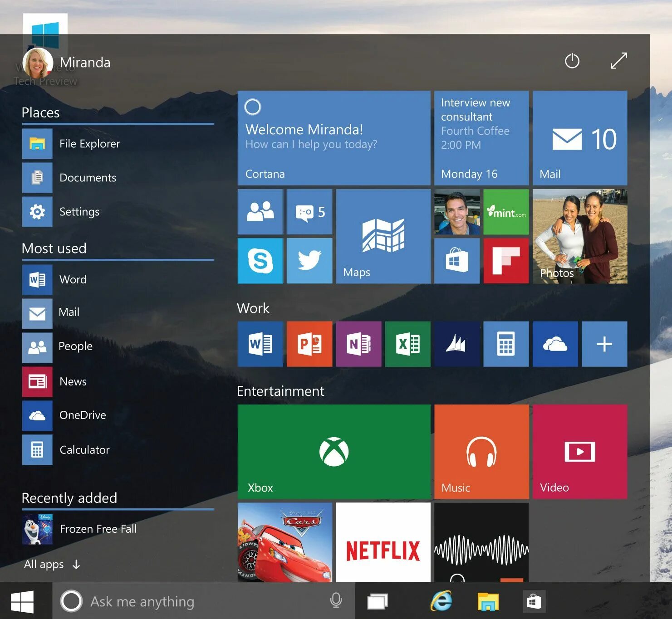
Task: Add a tile with the plus button
Action: [x=604, y=344]
